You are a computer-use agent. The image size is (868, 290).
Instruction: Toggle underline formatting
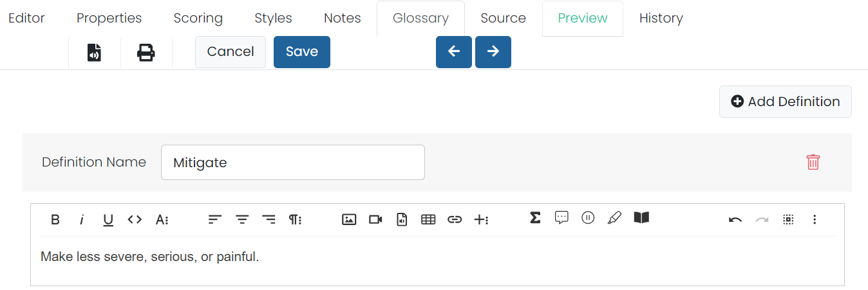pos(108,220)
